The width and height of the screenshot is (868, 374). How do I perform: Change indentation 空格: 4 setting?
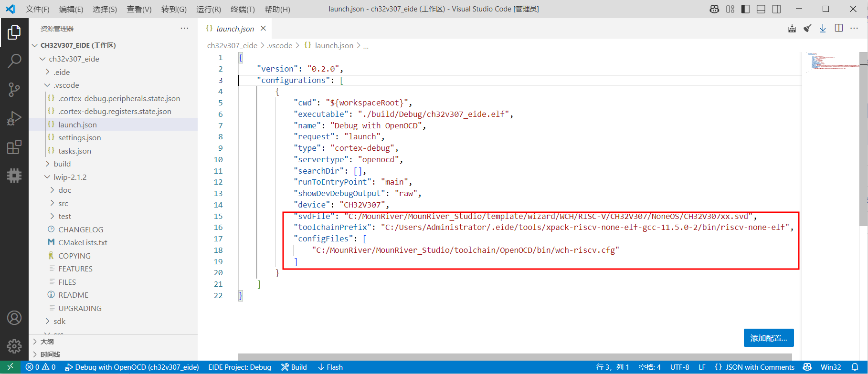(x=650, y=367)
